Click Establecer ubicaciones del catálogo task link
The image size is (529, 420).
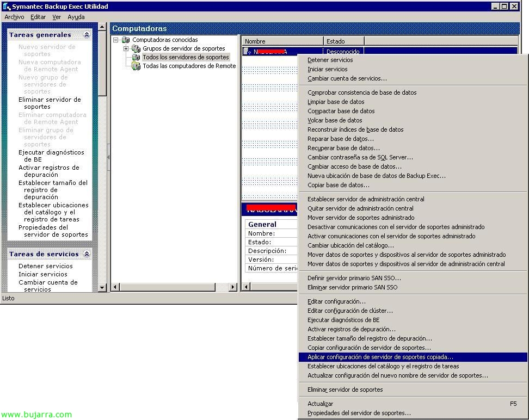click(x=53, y=212)
